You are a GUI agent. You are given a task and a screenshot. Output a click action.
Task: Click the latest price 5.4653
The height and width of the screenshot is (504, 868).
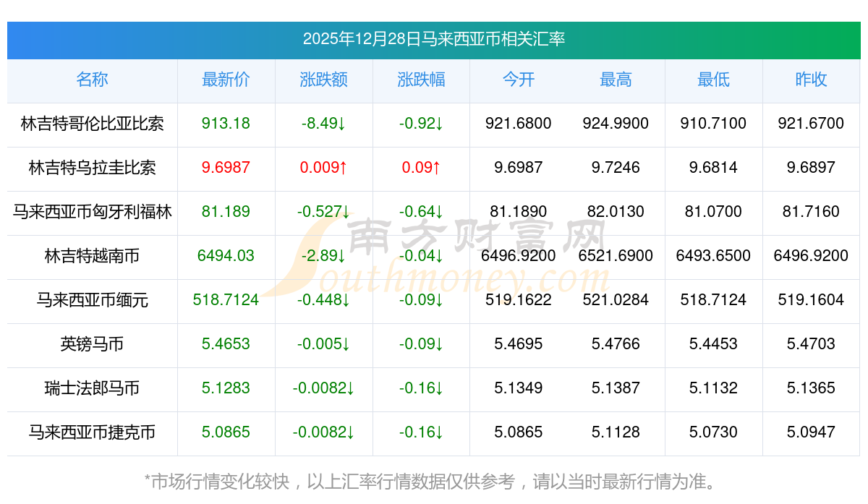[226, 344]
